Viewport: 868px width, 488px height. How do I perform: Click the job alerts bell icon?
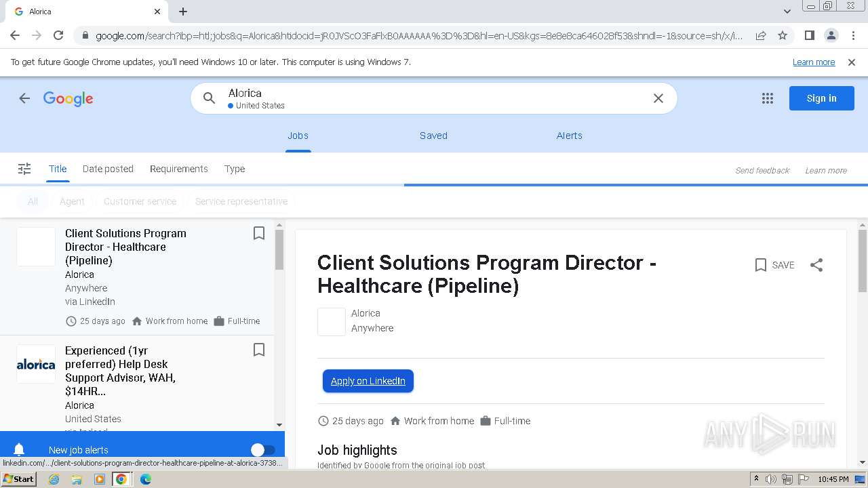[x=19, y=450]
